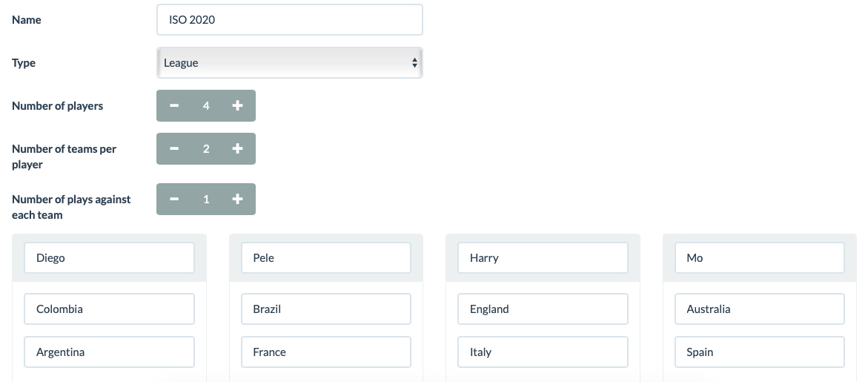Click the Name field with ISO 2020
Screen dimensions: 868x382
(x=290, y=20)
